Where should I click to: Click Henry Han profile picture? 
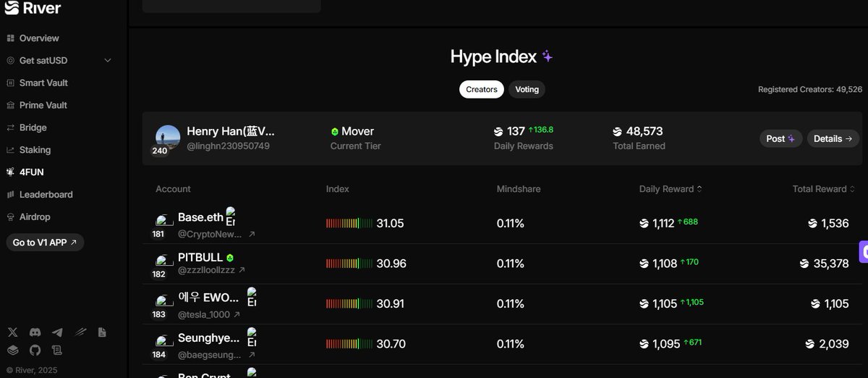168,138
